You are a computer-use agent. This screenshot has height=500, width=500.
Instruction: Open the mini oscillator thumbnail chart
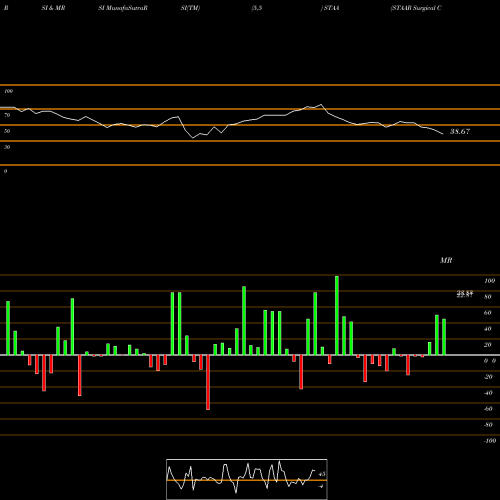(x=247, y=479)
